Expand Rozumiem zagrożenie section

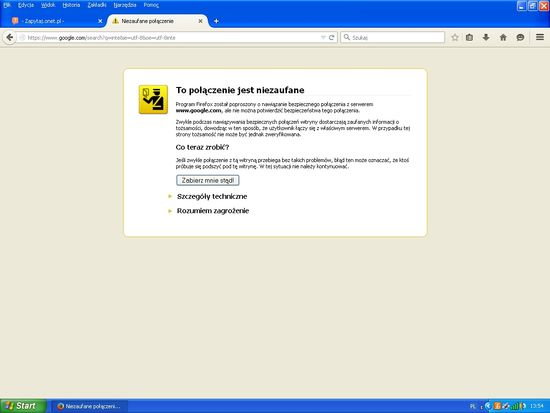[213, 211]
